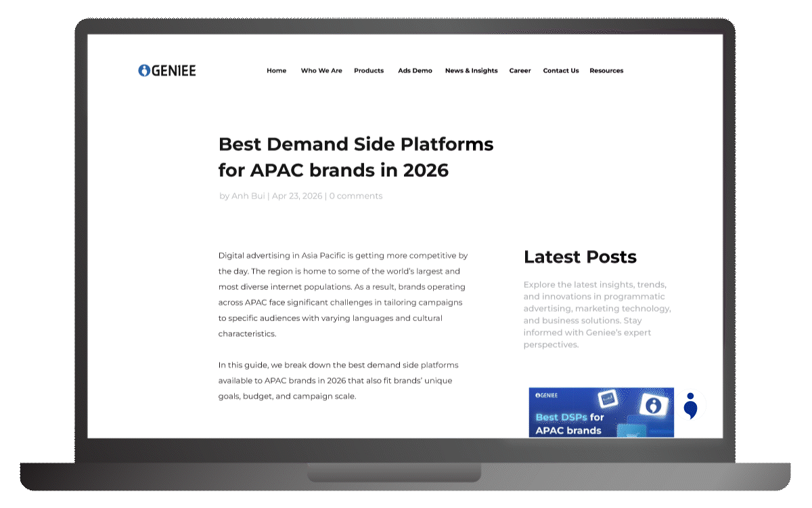Click the paragraph starting 'Digital advertising in Asia Pacific'
Image resolution: width=812 pixels, height=508 pixels.
[x=343, y=295]
